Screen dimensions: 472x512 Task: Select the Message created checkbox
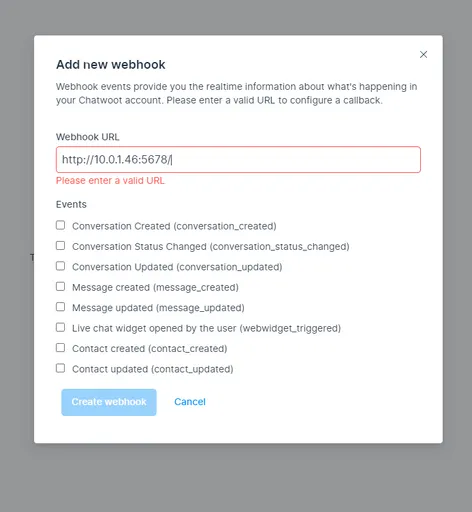tap(60, 286)
